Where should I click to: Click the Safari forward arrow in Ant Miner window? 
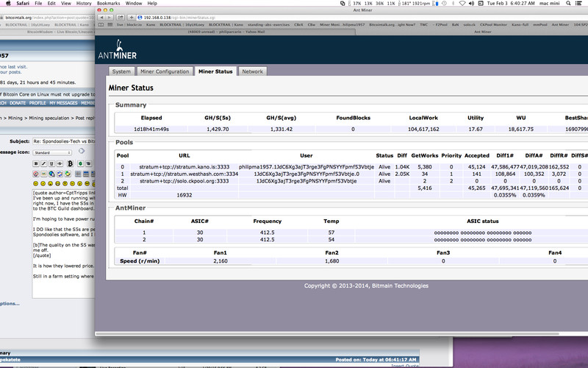click(109, 17)
